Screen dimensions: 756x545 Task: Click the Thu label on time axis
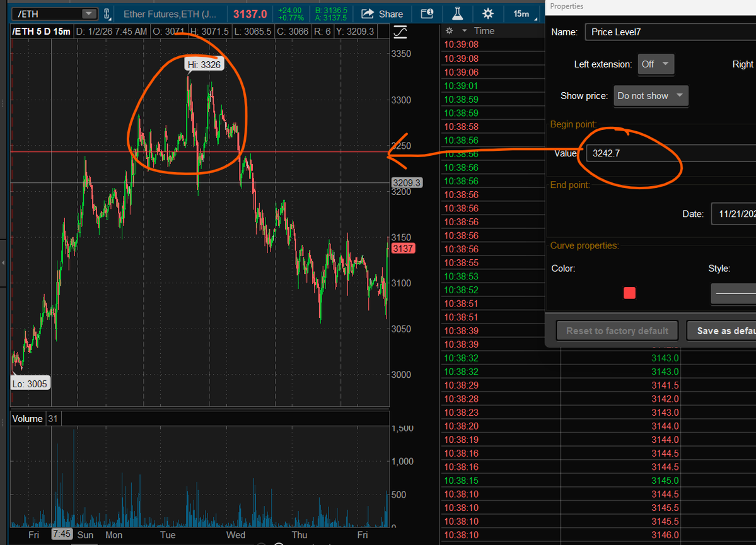pos(299,535)
